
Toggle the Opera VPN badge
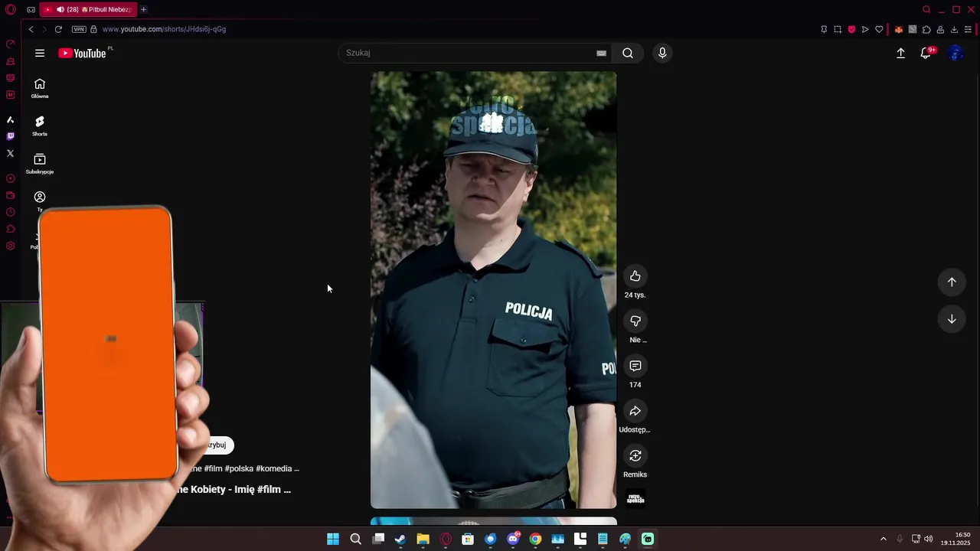tap(79, 29)
